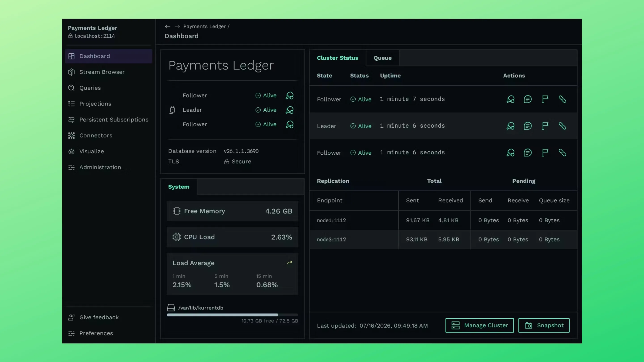Click the Queue size column header
This screenshot has width=644, height=362.
554,200
